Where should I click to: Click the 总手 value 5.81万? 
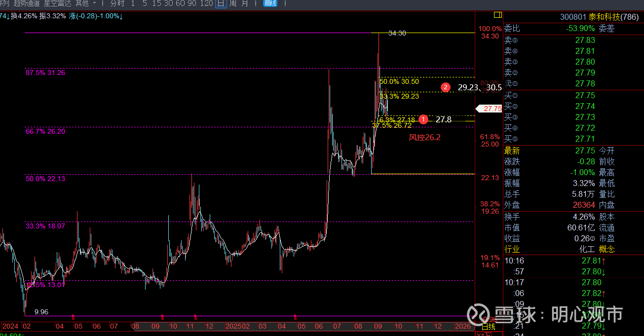tap(583, 194)
